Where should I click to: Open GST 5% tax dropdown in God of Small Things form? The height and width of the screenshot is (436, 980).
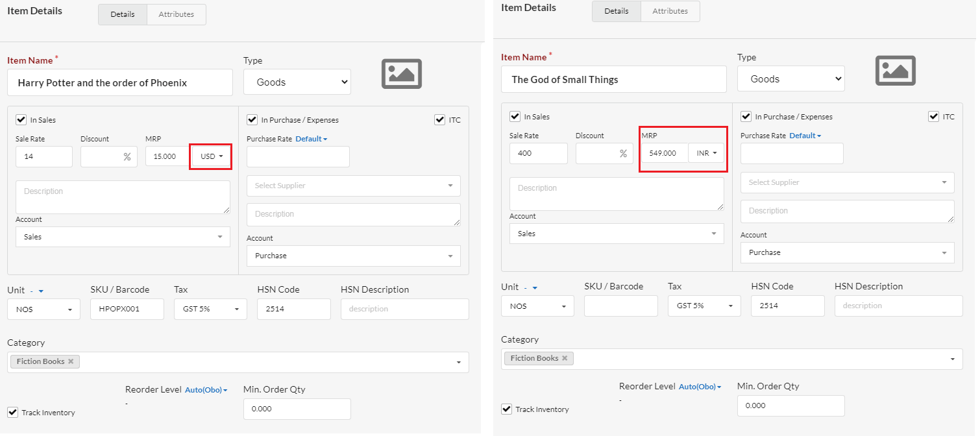(704, 306)
